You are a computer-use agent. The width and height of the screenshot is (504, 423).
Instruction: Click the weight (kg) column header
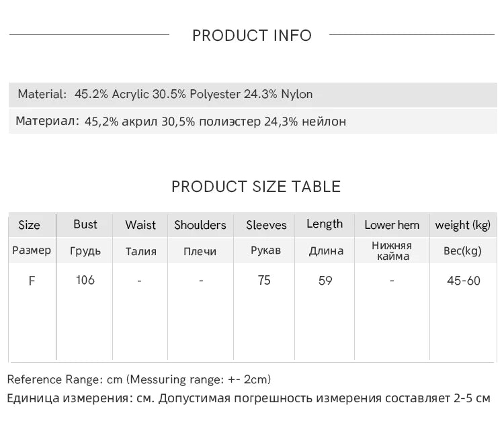[x=463, y=225]
